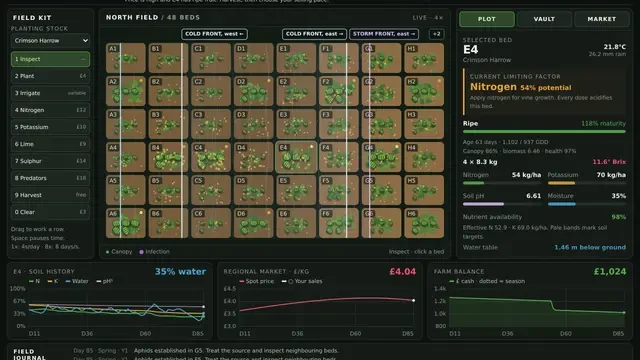Select bed H4 in the field
640x360 pixels.
click(424, 157)
